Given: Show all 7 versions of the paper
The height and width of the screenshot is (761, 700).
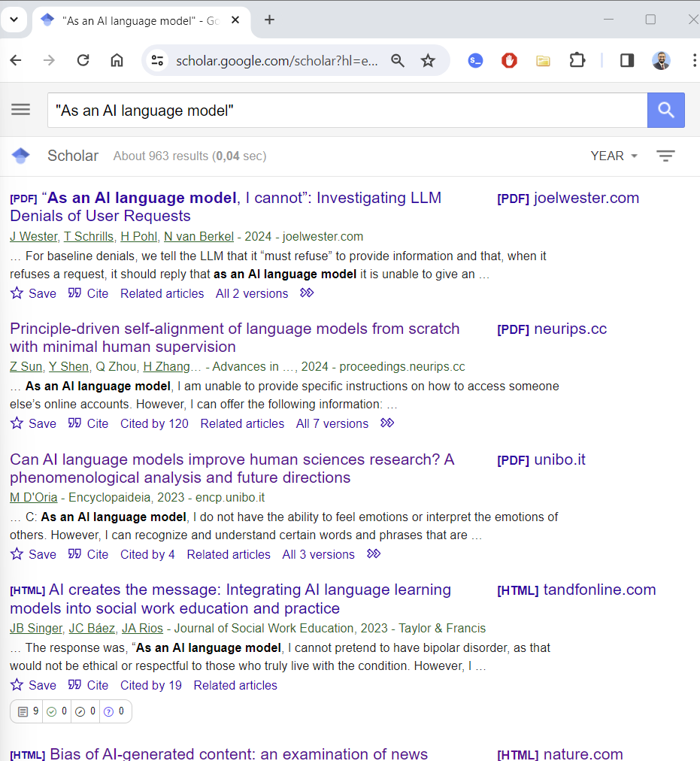Looking at the screenshot, I should pyautogui.click(x=332, y=423).
